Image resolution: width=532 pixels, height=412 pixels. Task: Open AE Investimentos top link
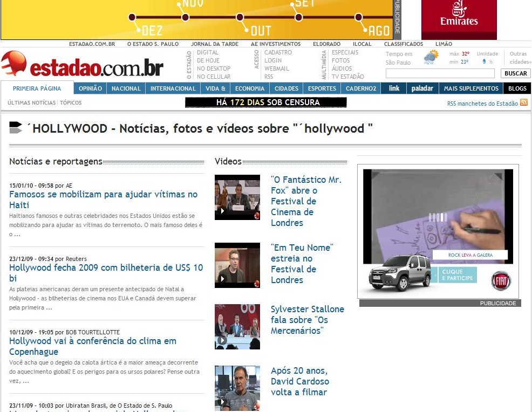pyautogui.click(x=276, y=44)
